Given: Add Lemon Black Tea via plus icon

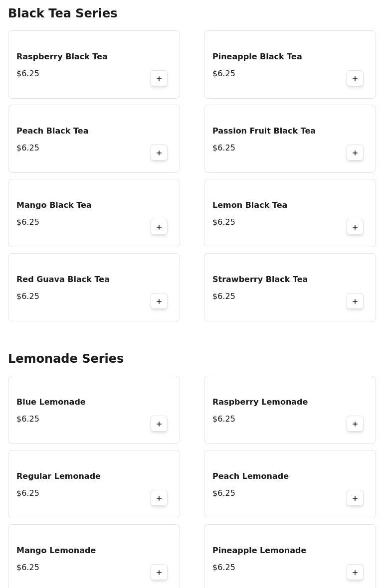Looking at the screenshot, I should click(355, 227).
